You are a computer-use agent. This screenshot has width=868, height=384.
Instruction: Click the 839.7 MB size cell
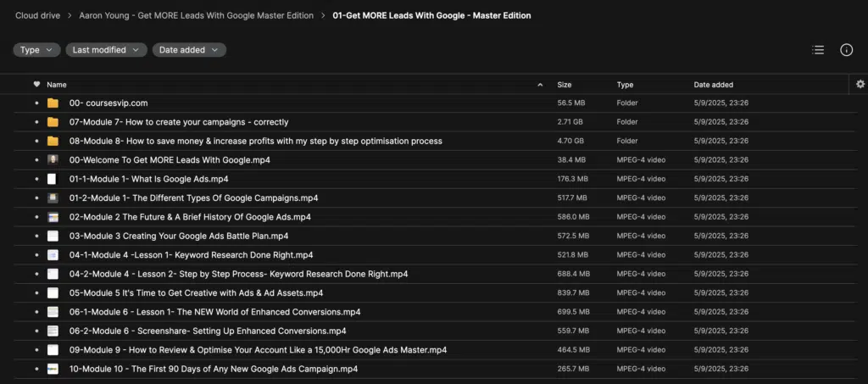(574, 292)
